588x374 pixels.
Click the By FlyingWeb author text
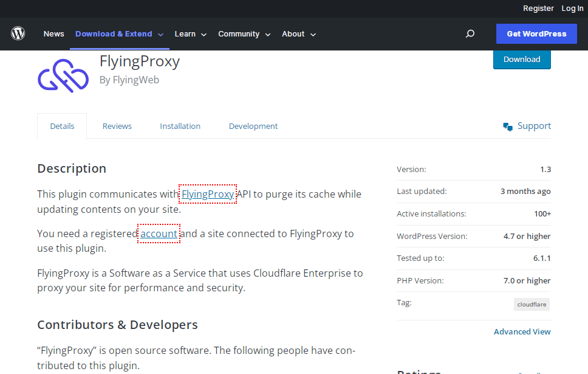click(x=129, y=80)
